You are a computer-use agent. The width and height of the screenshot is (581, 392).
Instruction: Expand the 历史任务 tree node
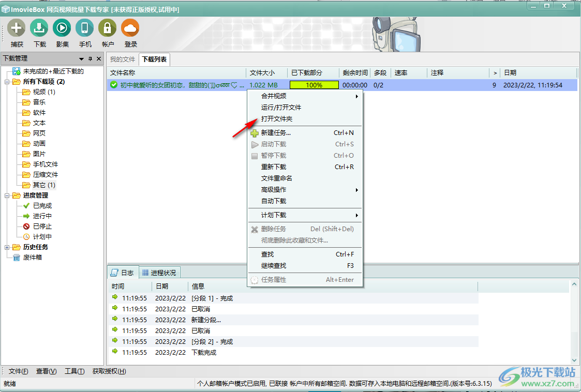click(x=7, y=247)
